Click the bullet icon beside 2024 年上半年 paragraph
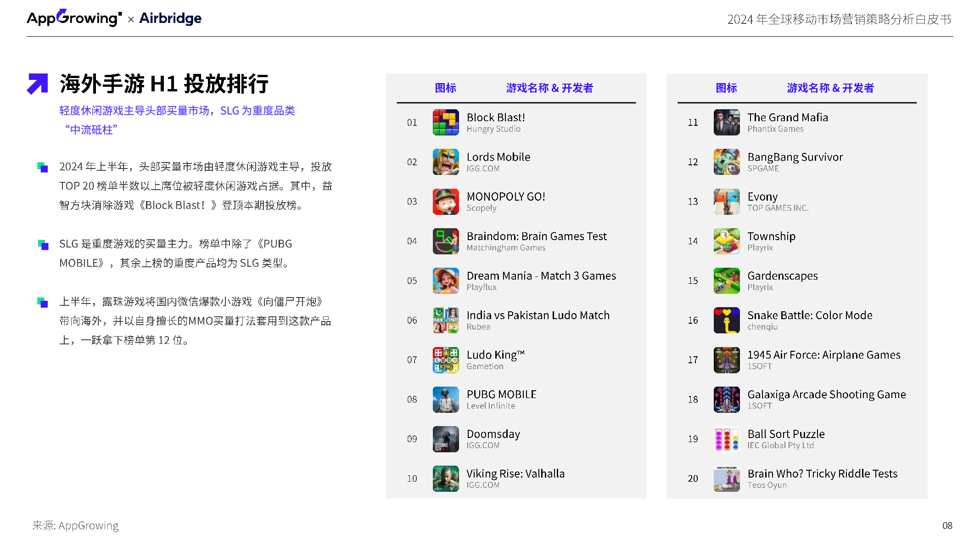The height and width of the screenshot is (551, 980). (43, 167)
